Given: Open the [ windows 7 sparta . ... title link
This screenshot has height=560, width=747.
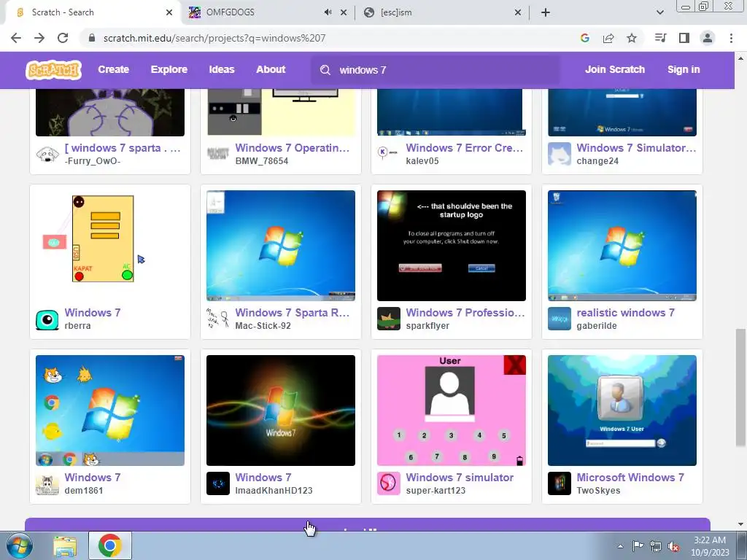Looking at the screenshot, I should 123,148.
